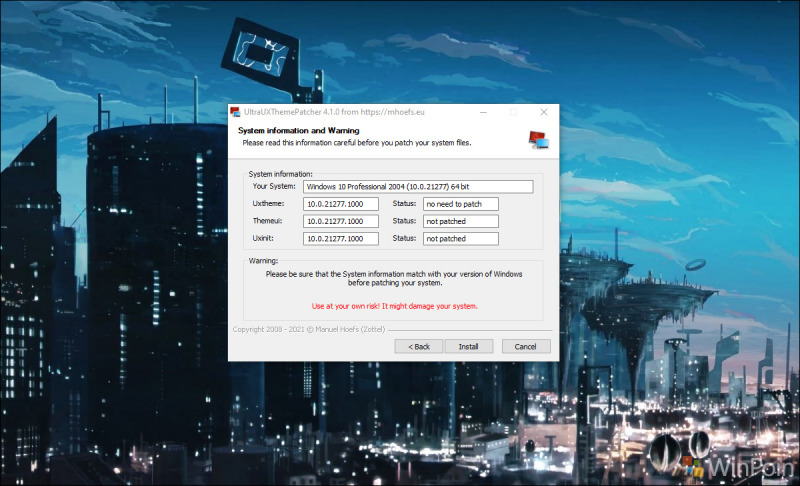Click the 'Please be sure that the System information' text
Image resolution: width=800 pixels, height=486 pixels.
pyautogui.click(x=394, y=278)
